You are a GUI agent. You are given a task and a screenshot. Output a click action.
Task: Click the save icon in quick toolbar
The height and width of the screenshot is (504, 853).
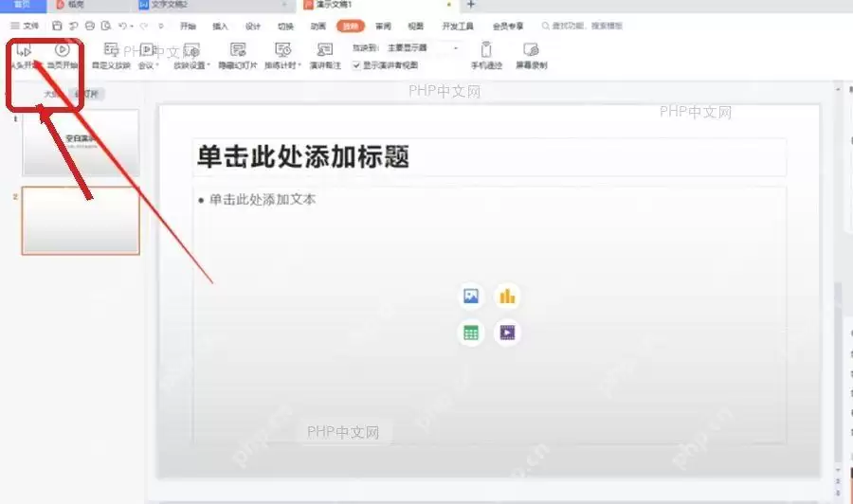pos(57,26)
